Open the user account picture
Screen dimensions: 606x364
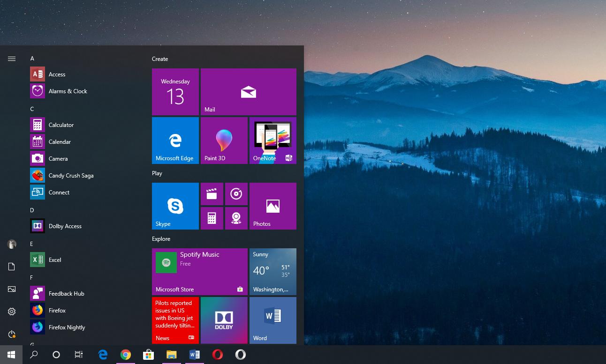click(11, 244)
